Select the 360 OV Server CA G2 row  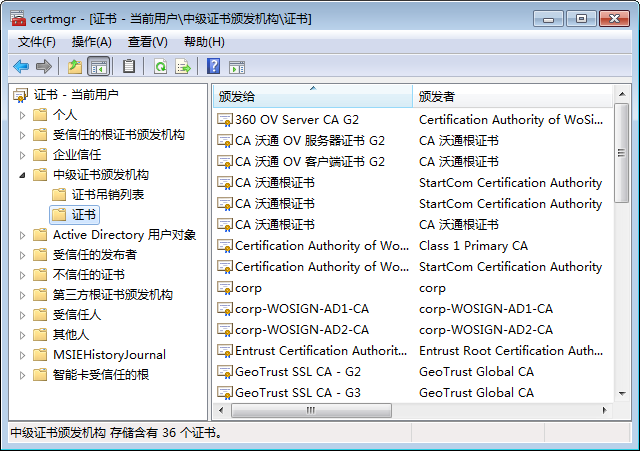[x=412, y=120]
